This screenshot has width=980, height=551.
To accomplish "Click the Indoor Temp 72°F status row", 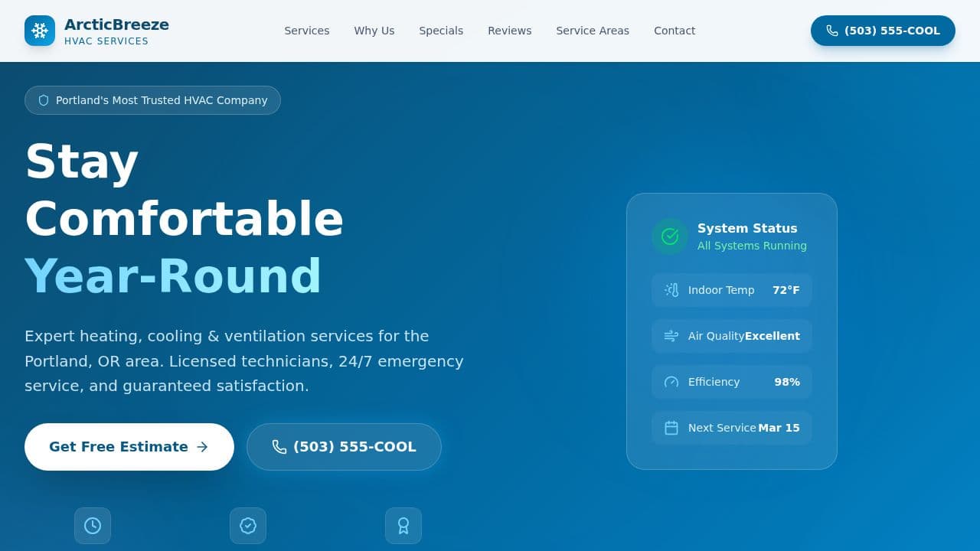I will tap(731, 290).
